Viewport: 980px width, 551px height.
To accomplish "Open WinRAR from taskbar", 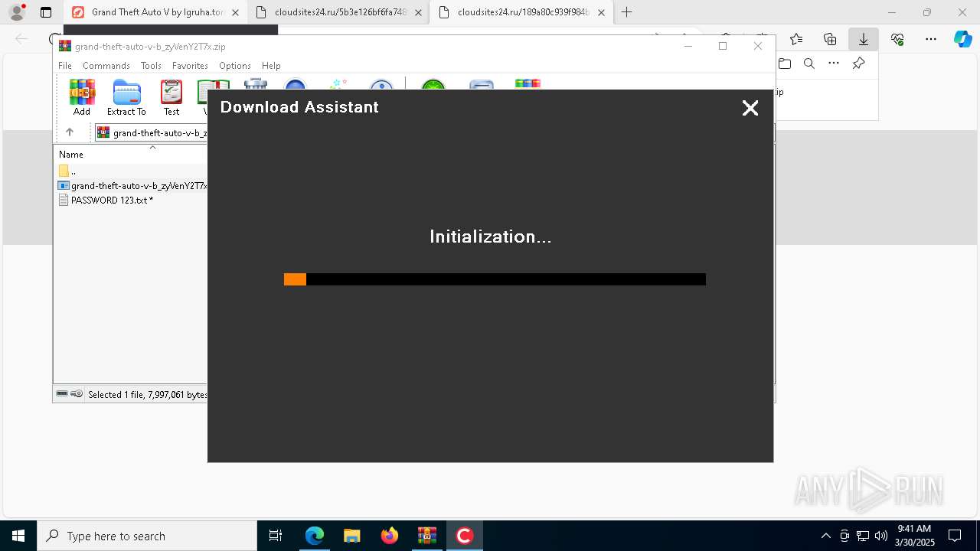I will (x=426, y=536).
